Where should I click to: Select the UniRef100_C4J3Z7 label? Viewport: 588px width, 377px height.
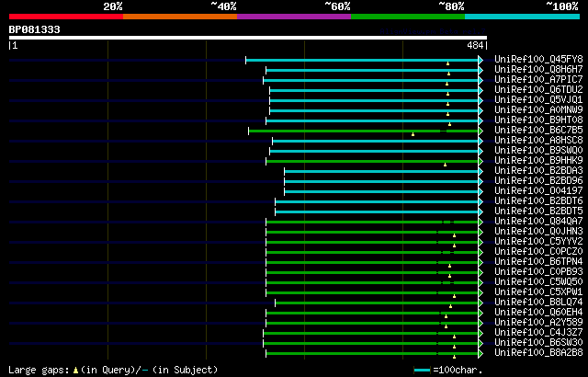pos(539,333)
